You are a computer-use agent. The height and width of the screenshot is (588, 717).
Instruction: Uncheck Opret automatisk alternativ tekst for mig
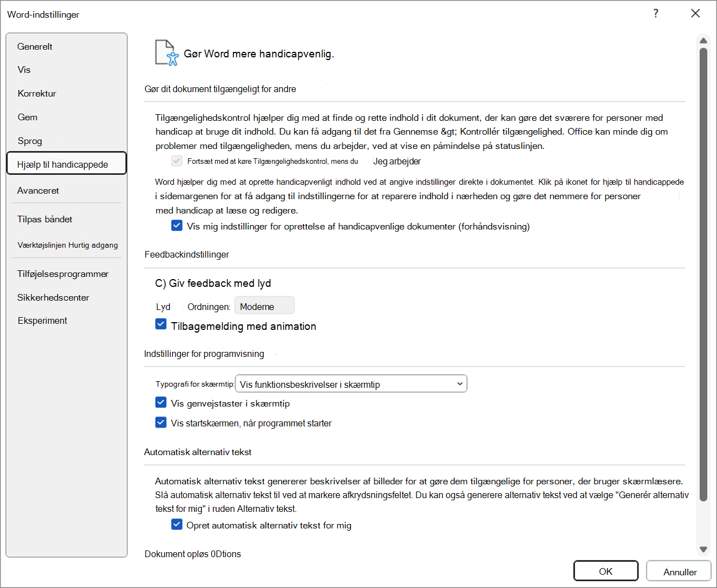click(177, 524)
